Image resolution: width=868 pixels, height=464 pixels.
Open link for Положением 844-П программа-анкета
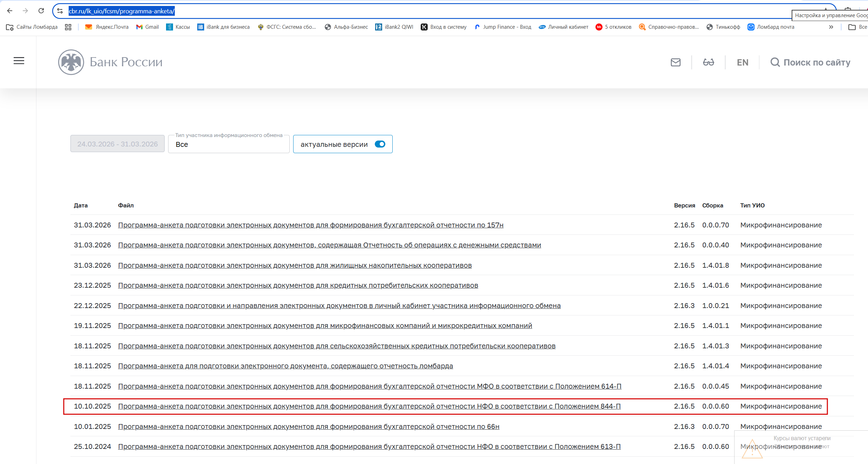pos(369,406)
